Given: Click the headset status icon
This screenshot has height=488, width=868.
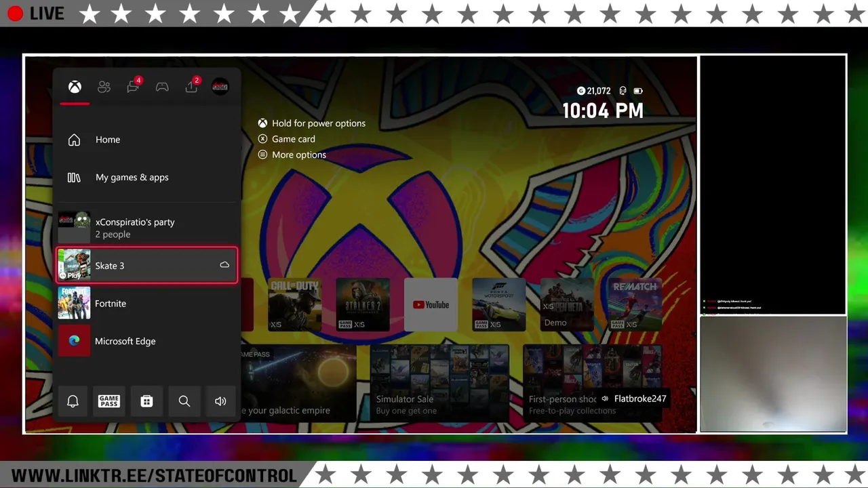Looking at the screenshot, I should pyautogui.click(x=623, y=91).
